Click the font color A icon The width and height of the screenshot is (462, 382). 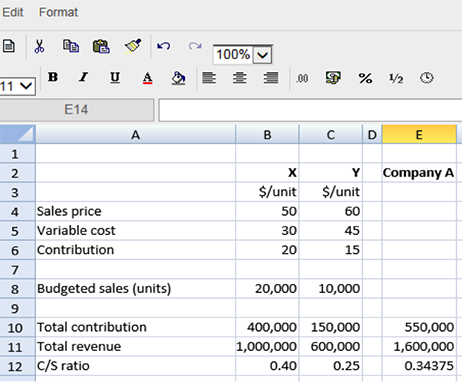coord(147,78)
